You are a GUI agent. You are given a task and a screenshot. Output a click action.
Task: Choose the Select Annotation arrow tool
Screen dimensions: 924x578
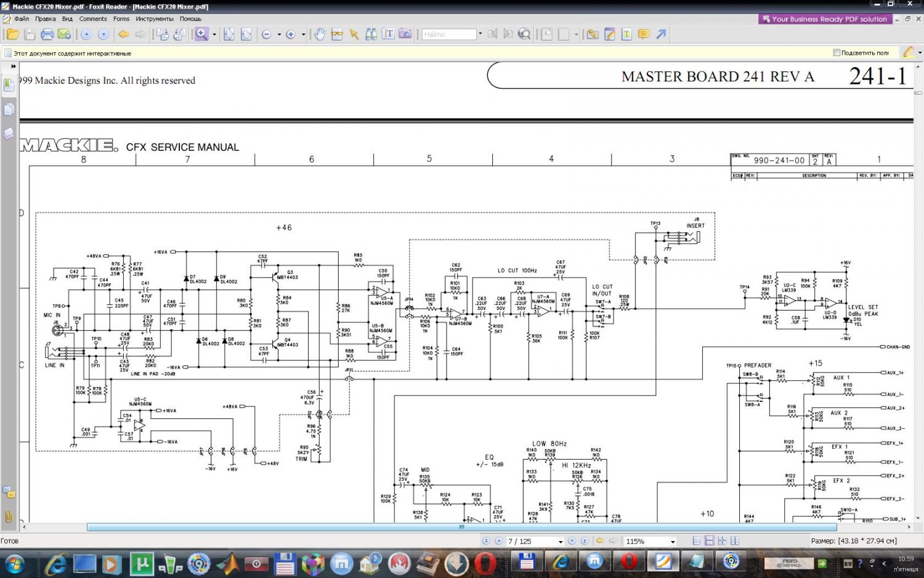coord(354,35)
